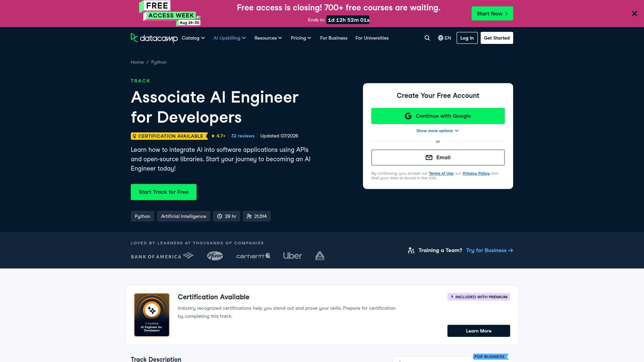Click the Pfizer logo

pyautogui.click(x=215, y=256)
